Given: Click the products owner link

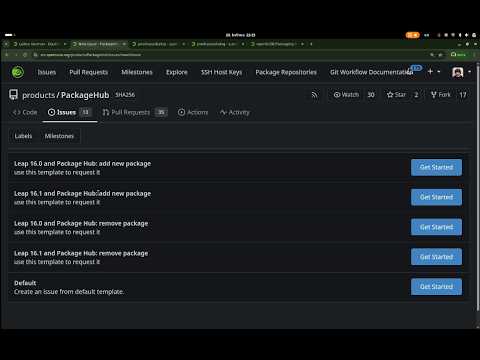Looking at the screenshot, I should [38, 95].
